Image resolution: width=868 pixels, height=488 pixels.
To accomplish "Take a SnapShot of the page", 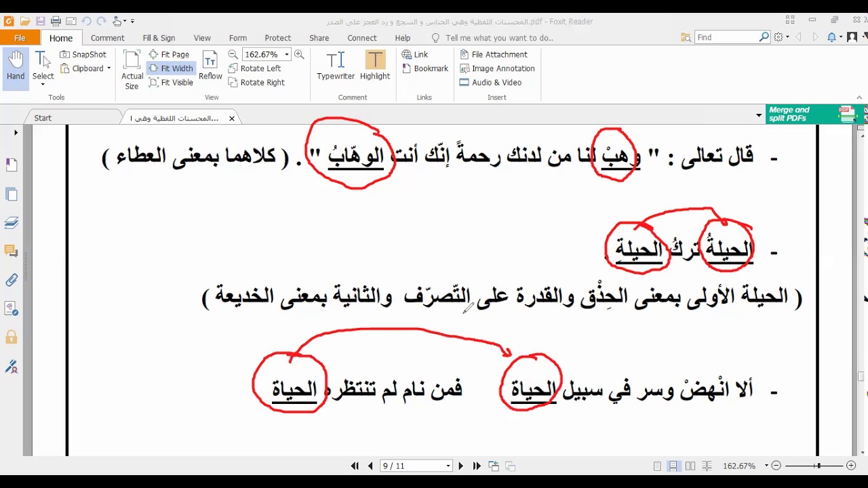I will [x=83, y=54].
